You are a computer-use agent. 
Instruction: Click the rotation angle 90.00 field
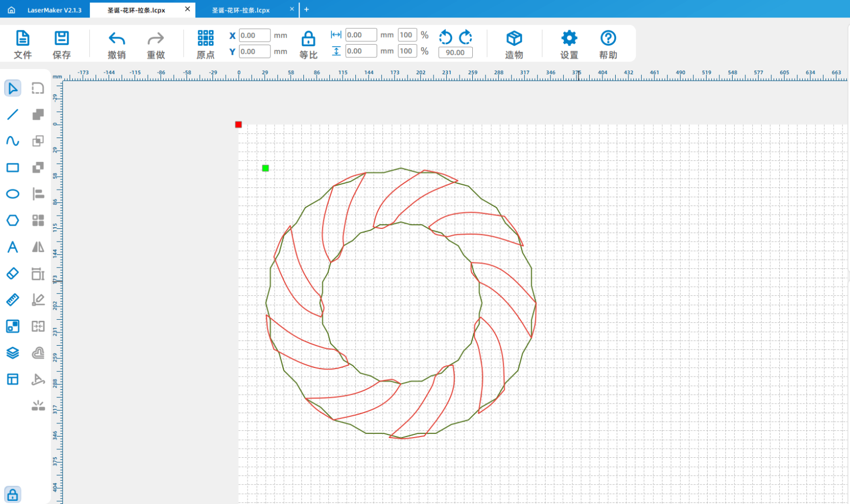(x=455, y=53)
